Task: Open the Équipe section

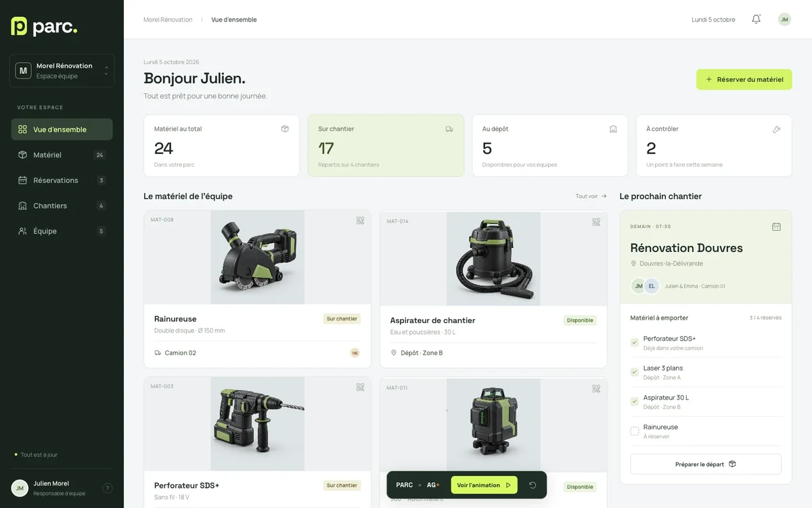Action: [x=62, y=231]
